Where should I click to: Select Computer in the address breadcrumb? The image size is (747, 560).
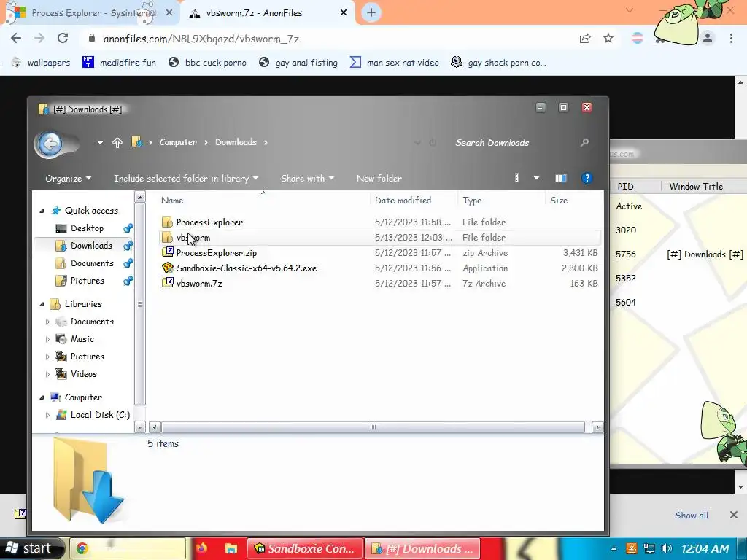(x=178, y=142)
